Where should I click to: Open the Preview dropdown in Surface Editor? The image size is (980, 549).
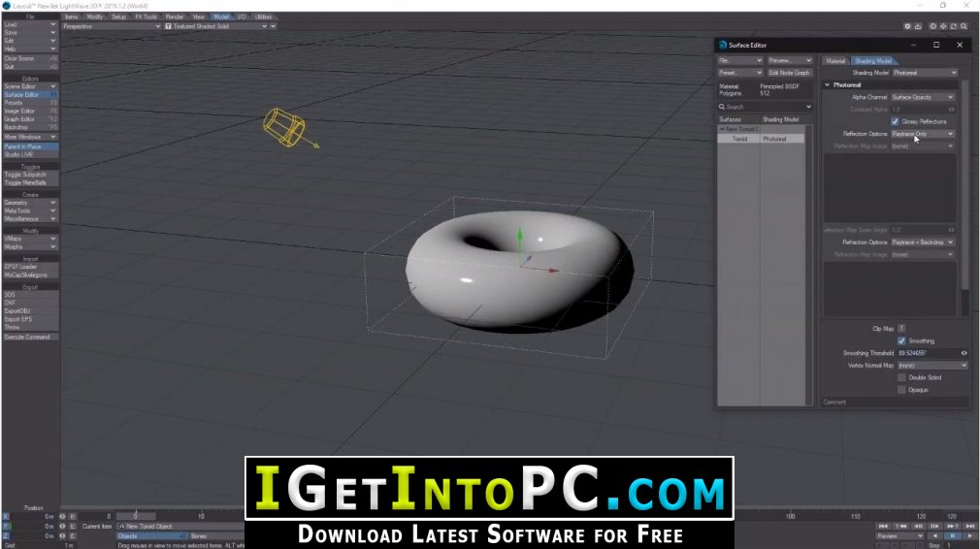point(790,60)
